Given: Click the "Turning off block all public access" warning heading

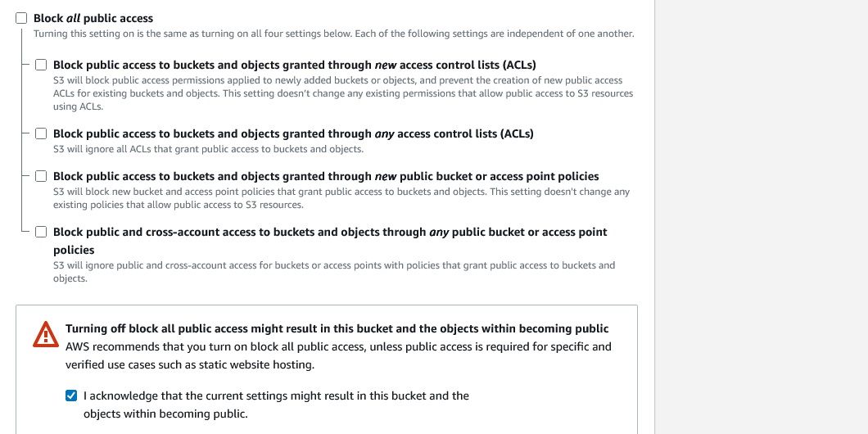Looking at the screenshot, I should point(337,328).
